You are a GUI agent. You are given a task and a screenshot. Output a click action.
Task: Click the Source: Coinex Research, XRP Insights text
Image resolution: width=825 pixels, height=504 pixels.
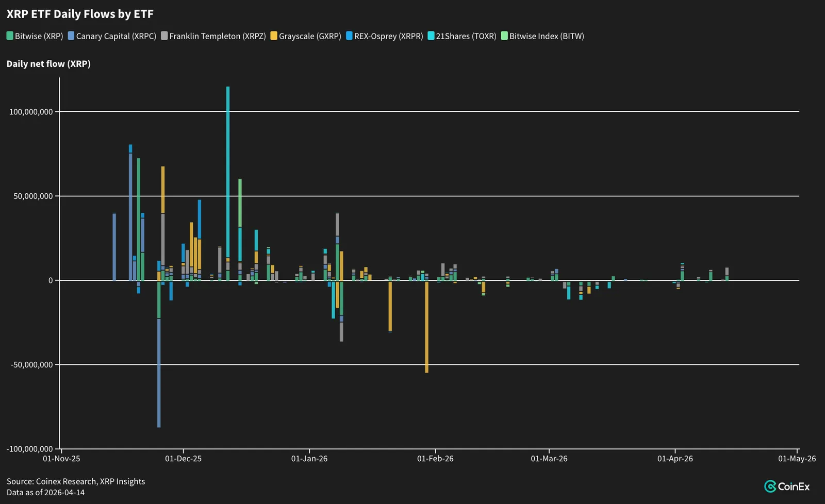tap(76, 481)
